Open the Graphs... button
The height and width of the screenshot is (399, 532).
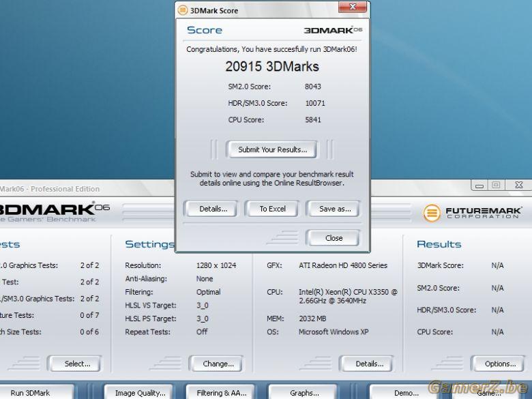pos(303,393)
